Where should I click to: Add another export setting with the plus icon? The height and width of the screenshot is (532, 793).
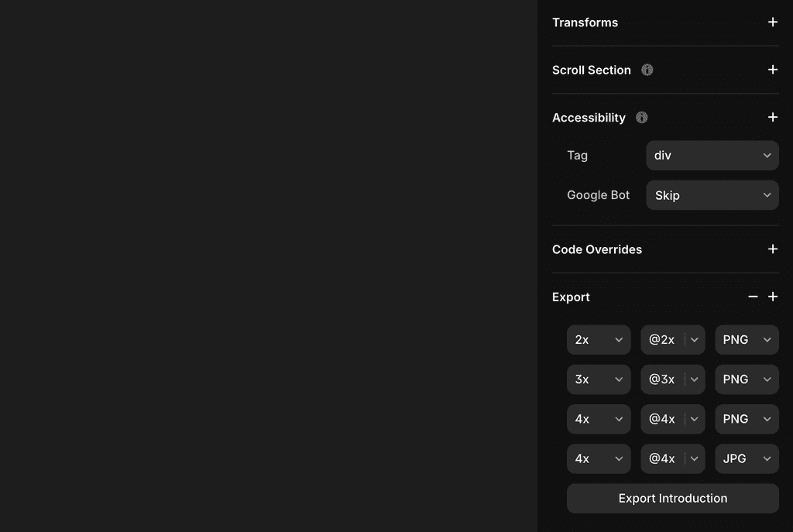point(772,297)
